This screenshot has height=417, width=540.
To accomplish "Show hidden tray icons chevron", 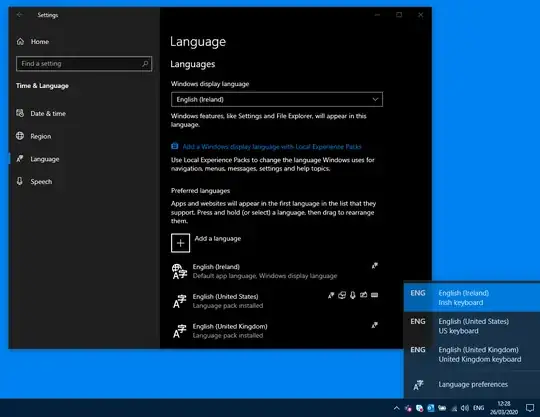I will (396, 408).
